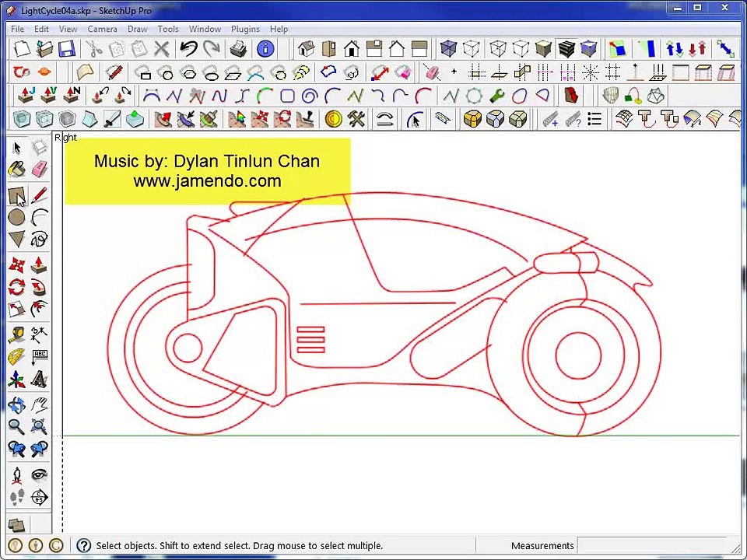Select Monochrome face style
The image size is (747, 560).
[x=589, y=48]
